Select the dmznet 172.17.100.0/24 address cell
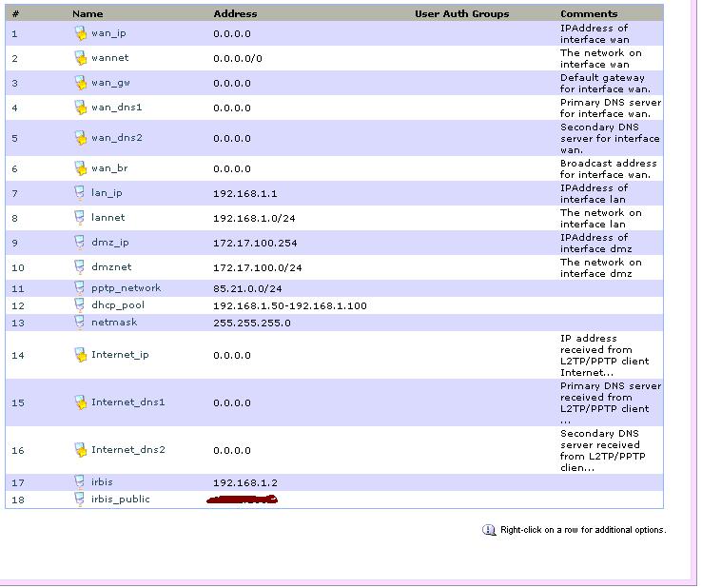This screenshot has height=588, width=702. point(257,267)
